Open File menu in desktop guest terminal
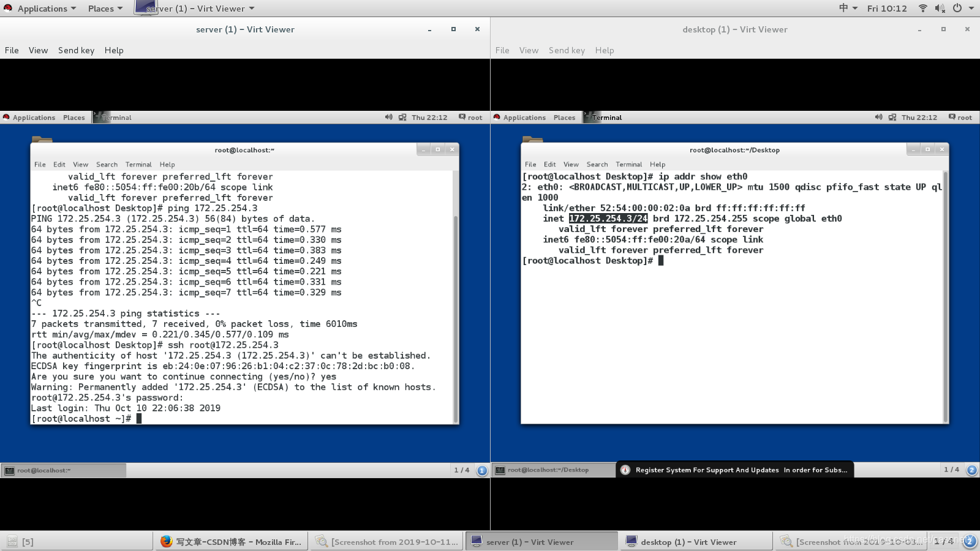The image size is (980, 551). (530, 164)
